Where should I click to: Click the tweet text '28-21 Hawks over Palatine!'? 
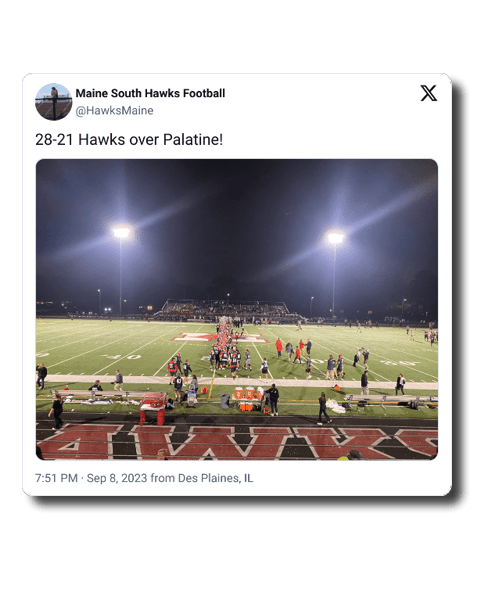tap(129, 140)
